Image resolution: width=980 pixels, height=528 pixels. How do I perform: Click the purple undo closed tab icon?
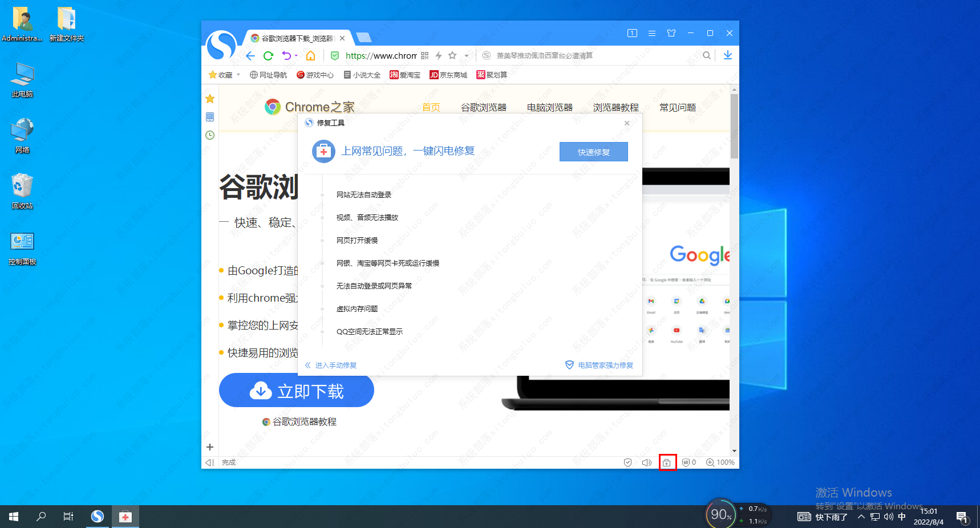pyautogui.click(x=286, y=55)
